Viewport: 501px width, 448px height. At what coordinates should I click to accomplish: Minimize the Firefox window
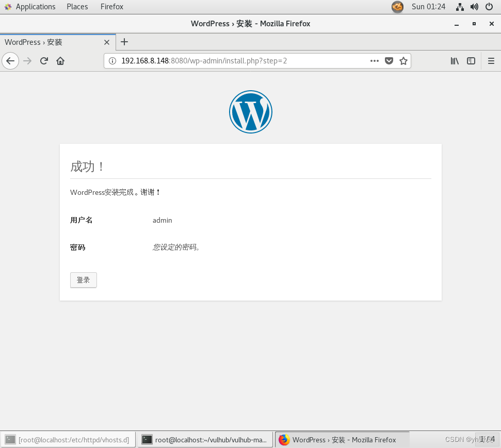pyautogui.click(x=457, y=24)
